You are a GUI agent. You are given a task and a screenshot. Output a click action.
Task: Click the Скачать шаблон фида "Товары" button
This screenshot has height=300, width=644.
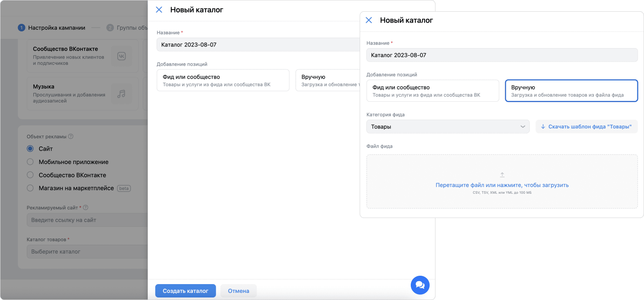click(x=586, y=127)
